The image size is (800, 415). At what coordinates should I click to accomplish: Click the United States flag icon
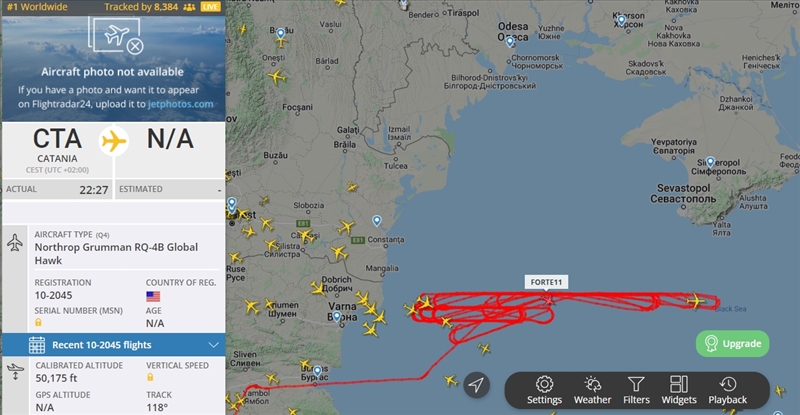point(153,296)
